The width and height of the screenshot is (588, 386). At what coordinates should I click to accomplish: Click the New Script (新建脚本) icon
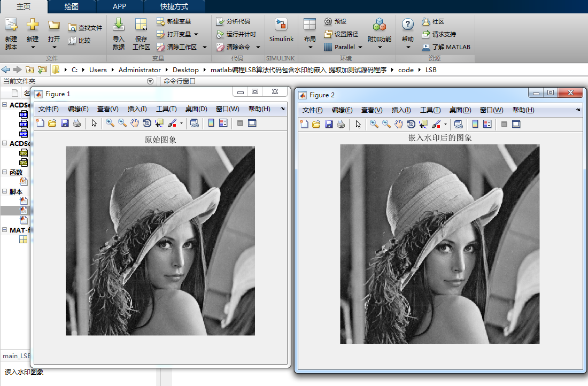[11, 25]
